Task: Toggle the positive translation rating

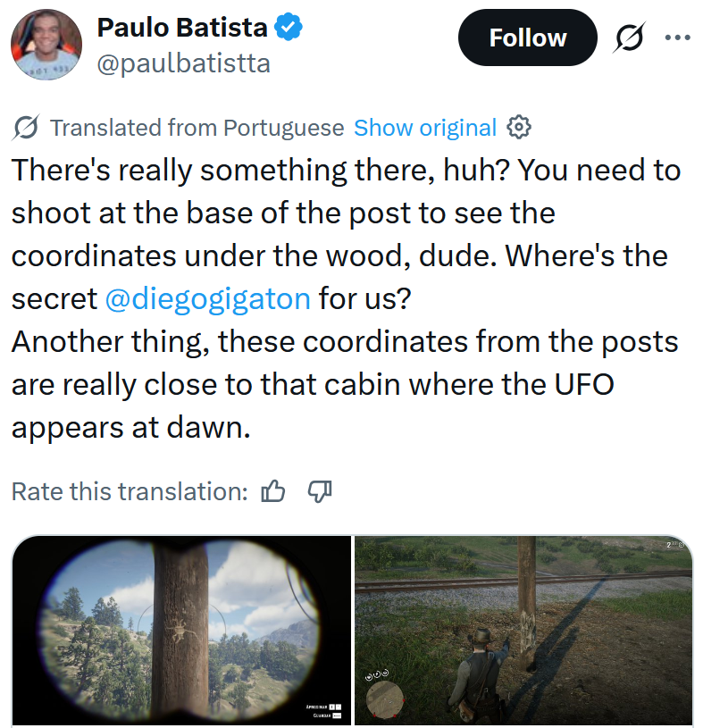Action: (273, 490)
